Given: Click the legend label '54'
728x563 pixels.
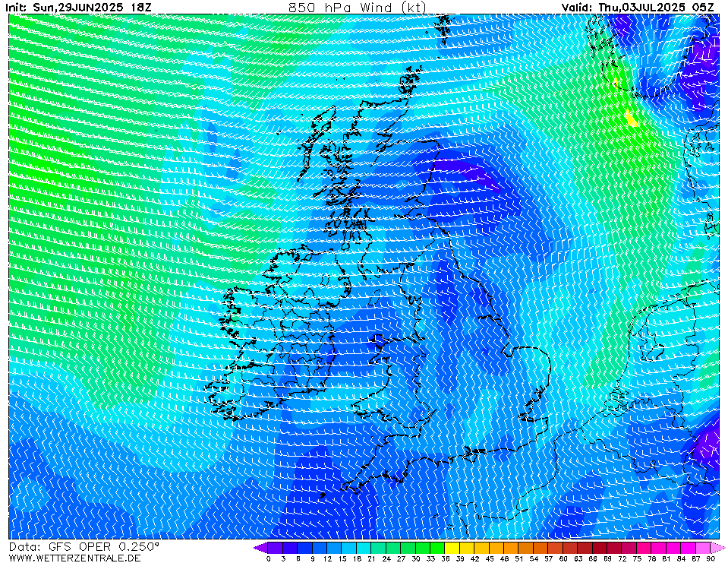Looking at the screenshot, I should (x=534, y=558).
